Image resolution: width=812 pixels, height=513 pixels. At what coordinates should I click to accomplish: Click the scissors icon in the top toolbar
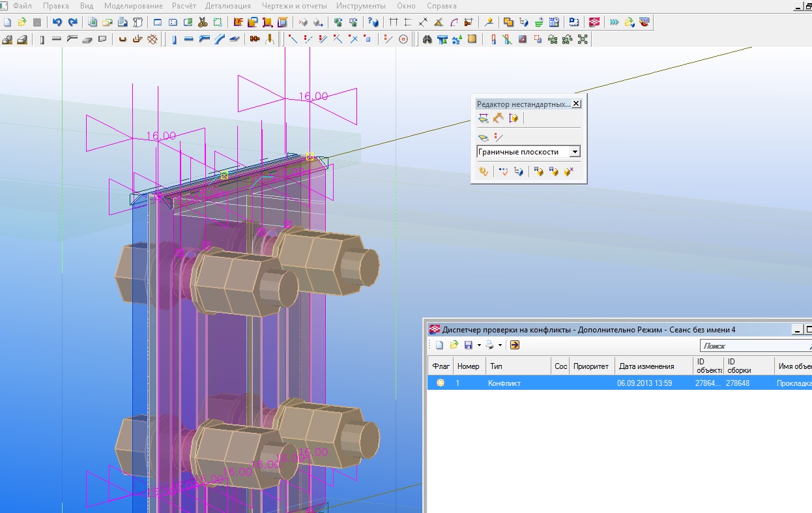tap(203, 22)
